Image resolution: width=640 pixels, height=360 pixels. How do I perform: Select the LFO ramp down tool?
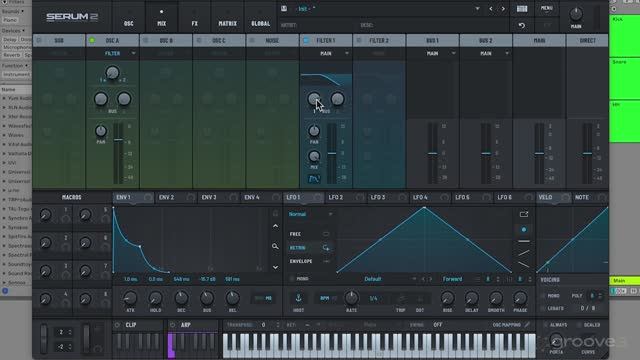coord(524,264)
